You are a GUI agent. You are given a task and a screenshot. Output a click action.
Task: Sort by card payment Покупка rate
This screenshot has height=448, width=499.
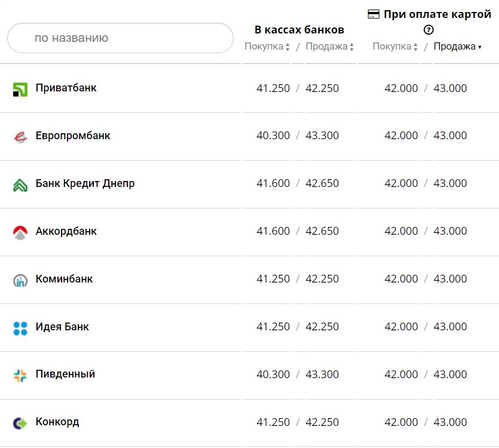point(395,47)
